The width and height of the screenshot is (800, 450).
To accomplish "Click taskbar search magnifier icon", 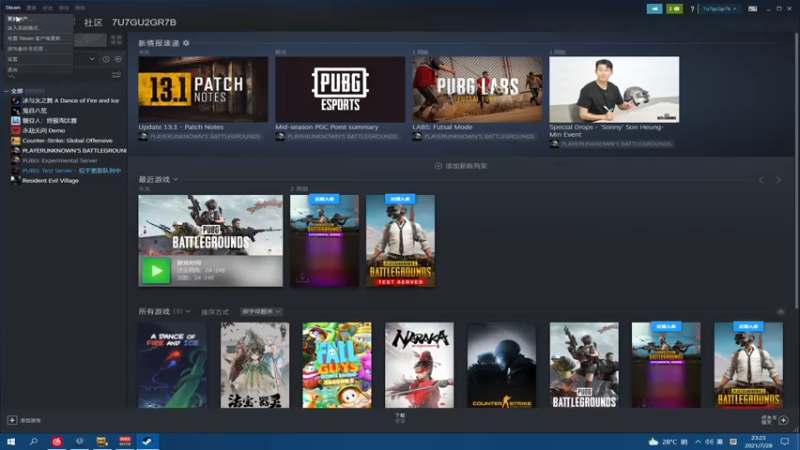I will (x=34, y=441).
